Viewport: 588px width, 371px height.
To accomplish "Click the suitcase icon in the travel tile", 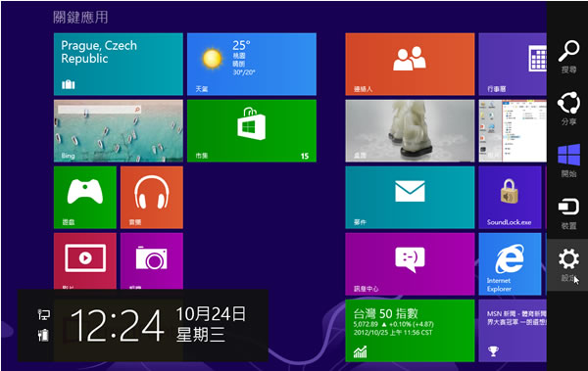I will (69, 85).
